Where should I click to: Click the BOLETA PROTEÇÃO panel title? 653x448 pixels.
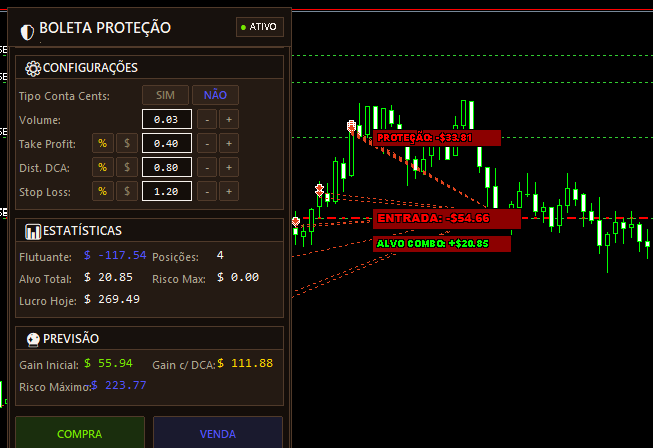coord(105,28)
